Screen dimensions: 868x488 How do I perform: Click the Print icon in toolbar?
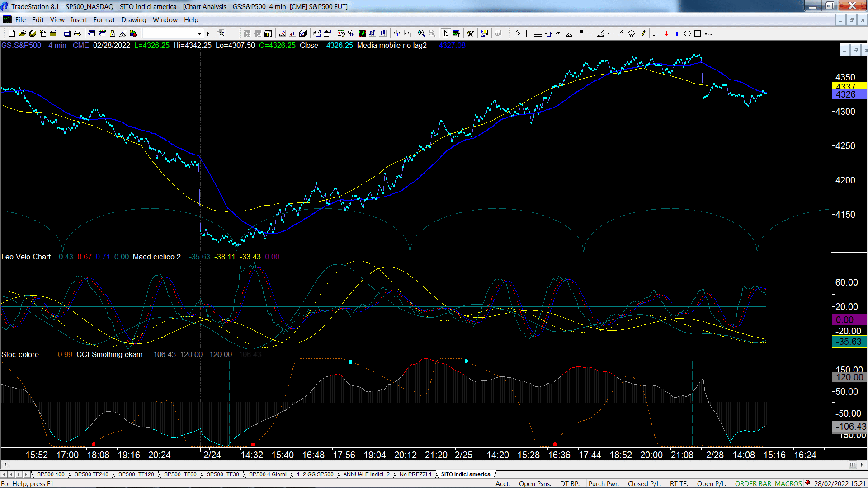click(78, 33)
